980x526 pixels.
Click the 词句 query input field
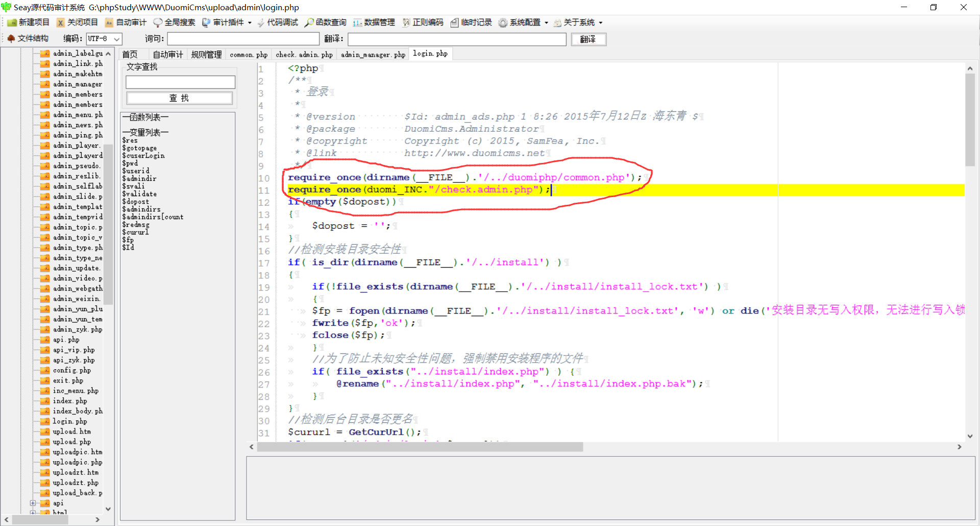(243, 39)
